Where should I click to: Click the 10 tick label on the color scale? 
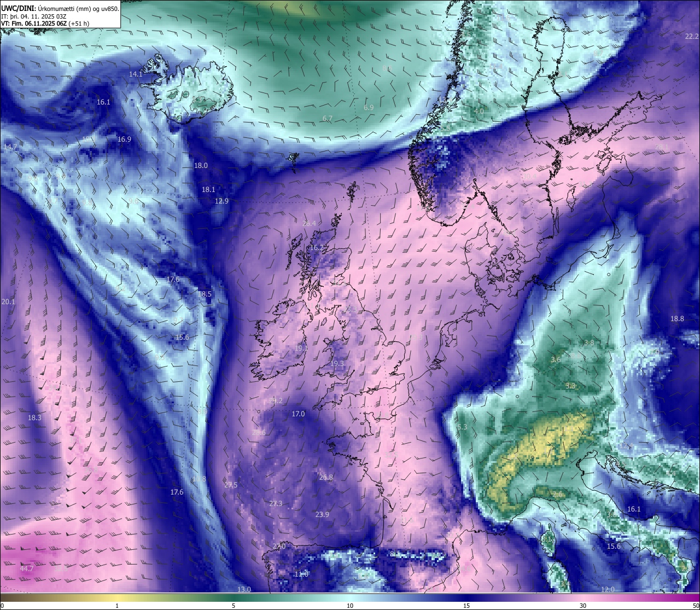[x=350, y=606]
